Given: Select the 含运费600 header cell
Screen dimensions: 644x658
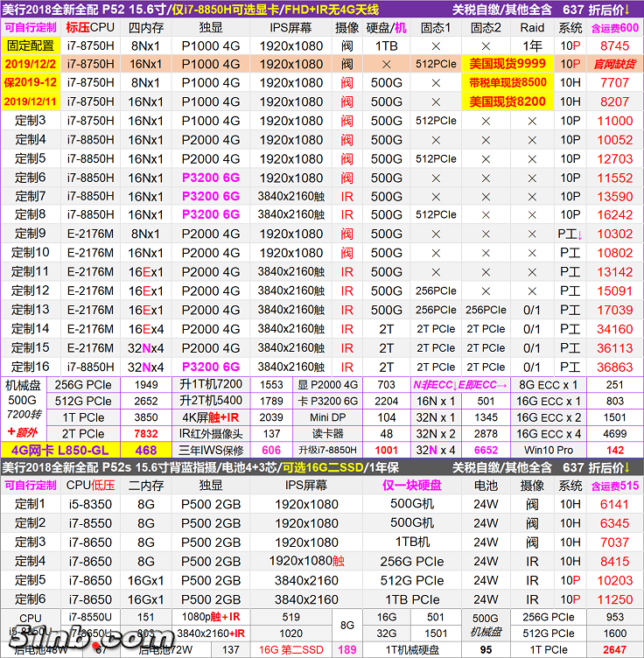Looking at the screenshot, I should [614, 27].
